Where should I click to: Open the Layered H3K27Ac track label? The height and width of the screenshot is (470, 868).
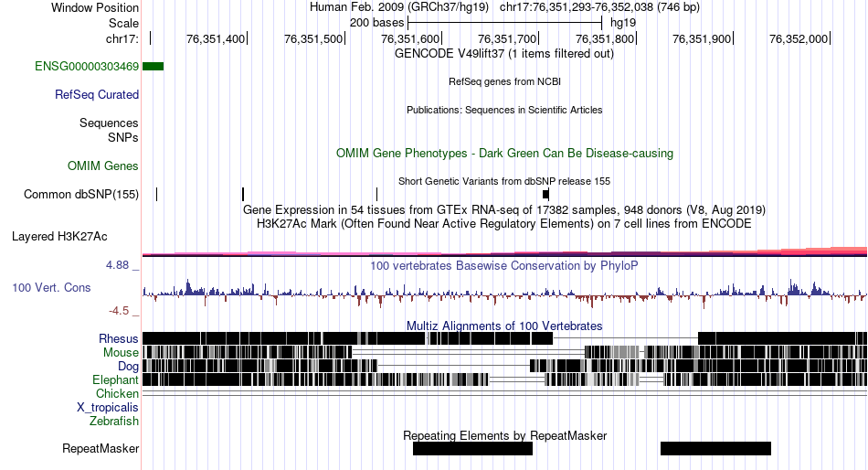[59, 237]
